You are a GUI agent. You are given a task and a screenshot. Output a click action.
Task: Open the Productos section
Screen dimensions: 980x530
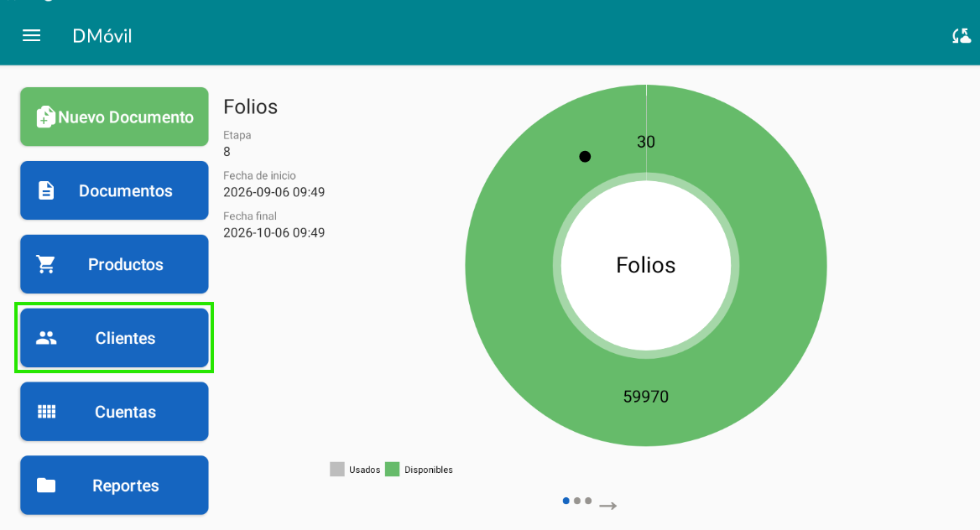(x=114, y=264)
